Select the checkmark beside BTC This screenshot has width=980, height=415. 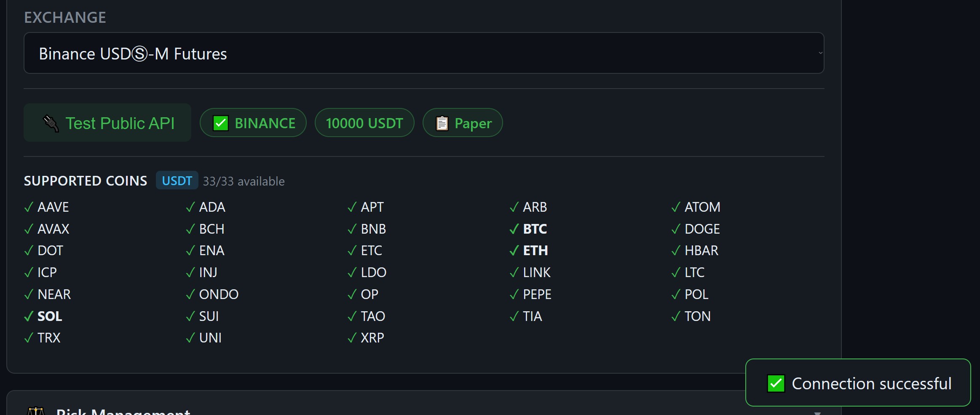coord(514,229)
